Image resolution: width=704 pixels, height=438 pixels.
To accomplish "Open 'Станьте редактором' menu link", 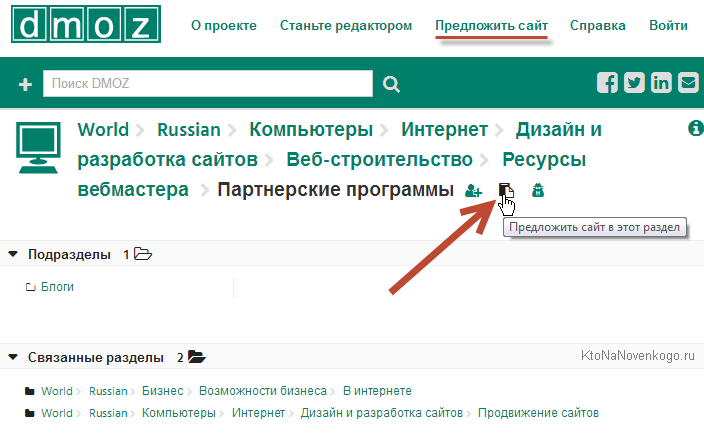I will pyautogui.click(x=346, y=26).
